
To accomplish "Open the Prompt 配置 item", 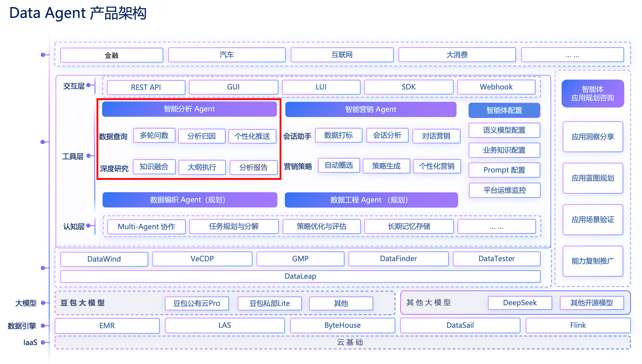I will pos(504,170).
